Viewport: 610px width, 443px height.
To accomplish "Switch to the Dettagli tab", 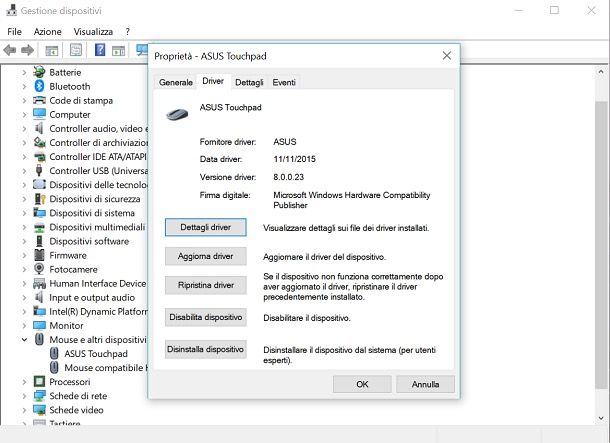I will (249, 82).
